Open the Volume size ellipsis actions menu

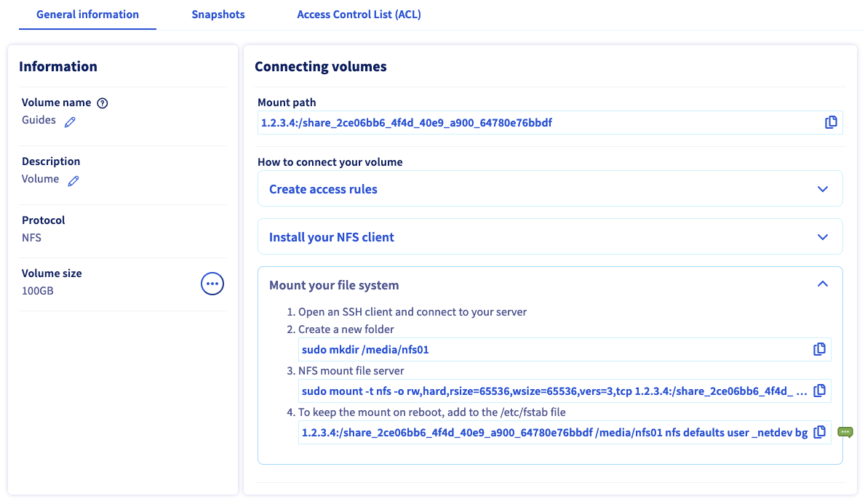click(212, 284)
